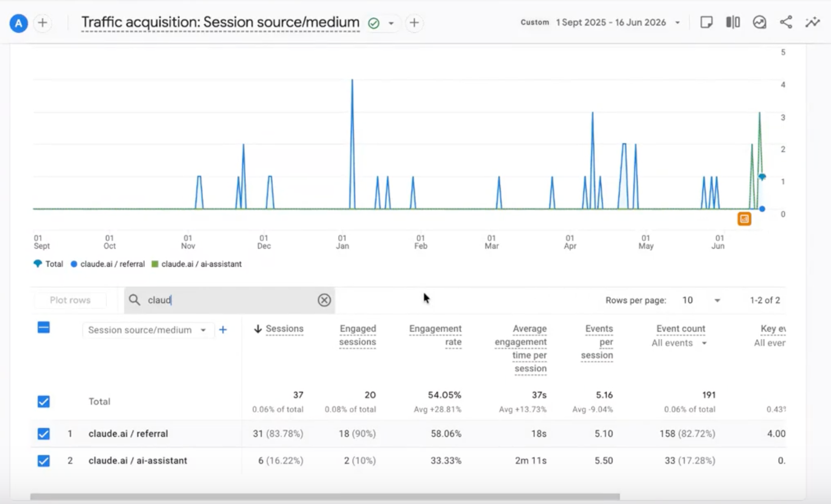The height and width of the screenshot is (504, 831).
Task: Select the 'claude.ai / ai-assistant' row label
Action: pyautogui.click(x=138, y=461)
